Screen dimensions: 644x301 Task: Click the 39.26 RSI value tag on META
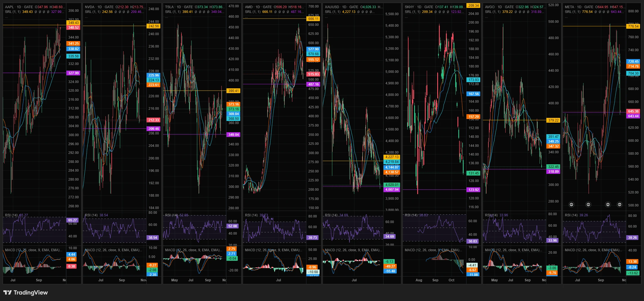pos(632,238)
